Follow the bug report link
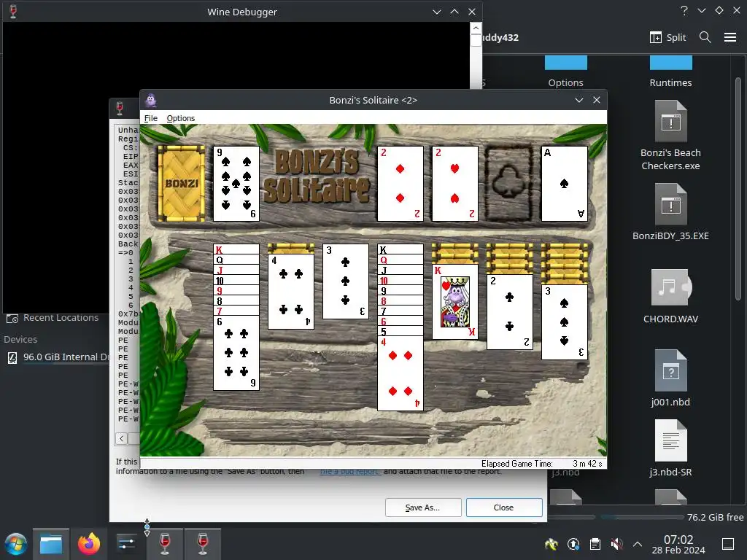The width and height of the screenshot is (747, 560). pos(350,472)
